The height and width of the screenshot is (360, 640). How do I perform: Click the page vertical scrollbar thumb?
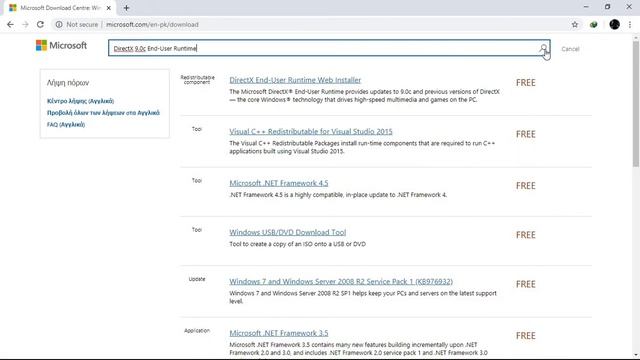[636, 104]
